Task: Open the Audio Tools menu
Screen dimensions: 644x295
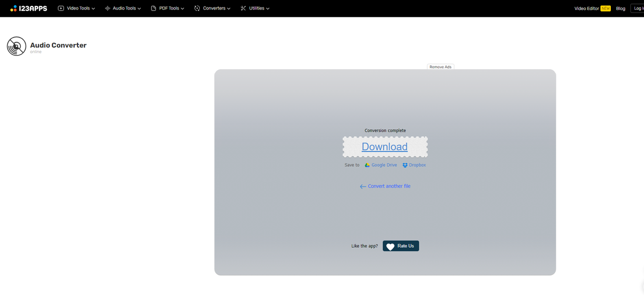Action: [x=123, y=8]
